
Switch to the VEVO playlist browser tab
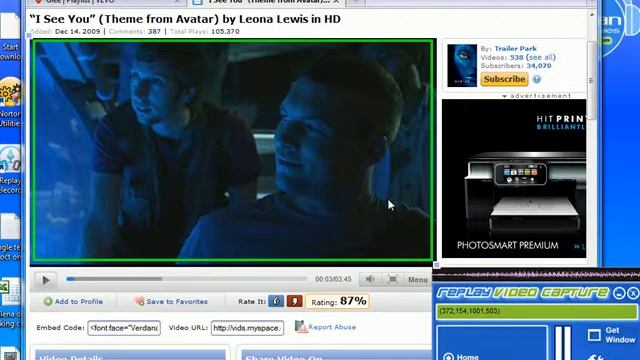pyautogui.click(x=106, y=2)
